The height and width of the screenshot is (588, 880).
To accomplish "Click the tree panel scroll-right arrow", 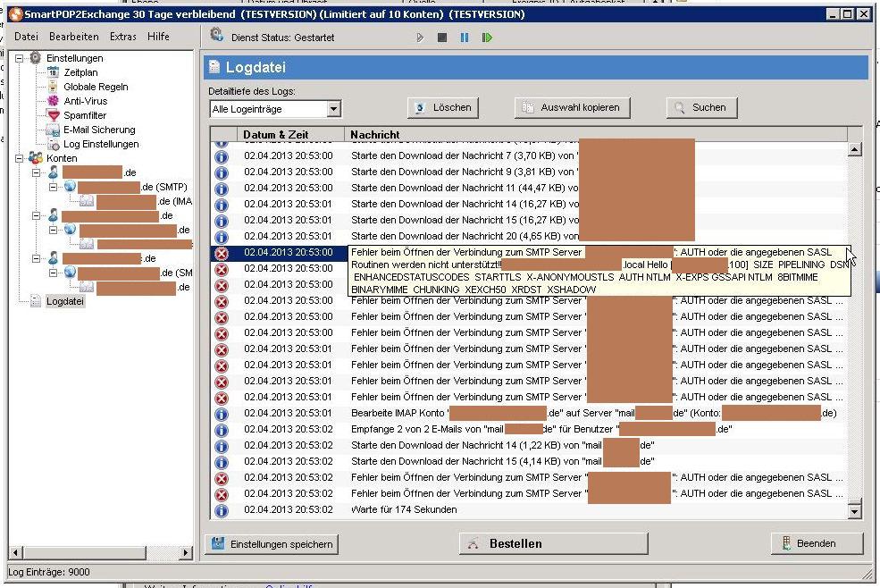I will [x=186, y=552].
